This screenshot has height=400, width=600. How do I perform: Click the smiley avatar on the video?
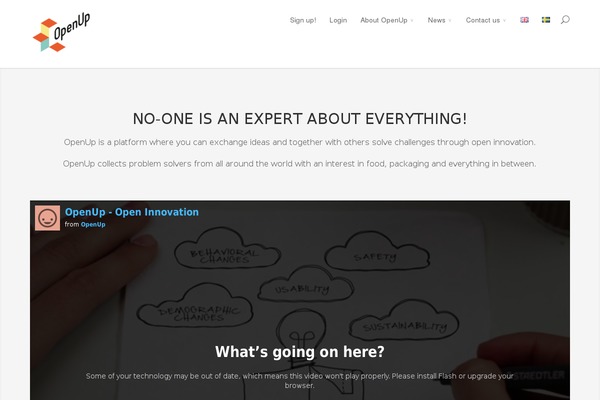coord(47,218)
